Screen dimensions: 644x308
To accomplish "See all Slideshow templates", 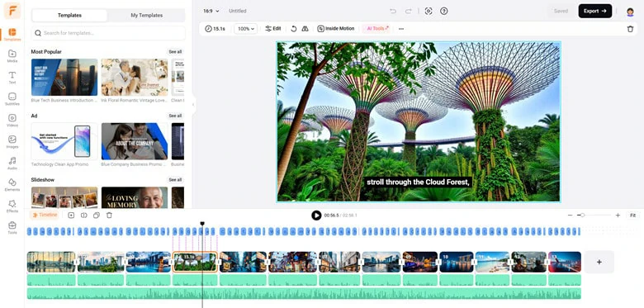I will click(175, 180).
